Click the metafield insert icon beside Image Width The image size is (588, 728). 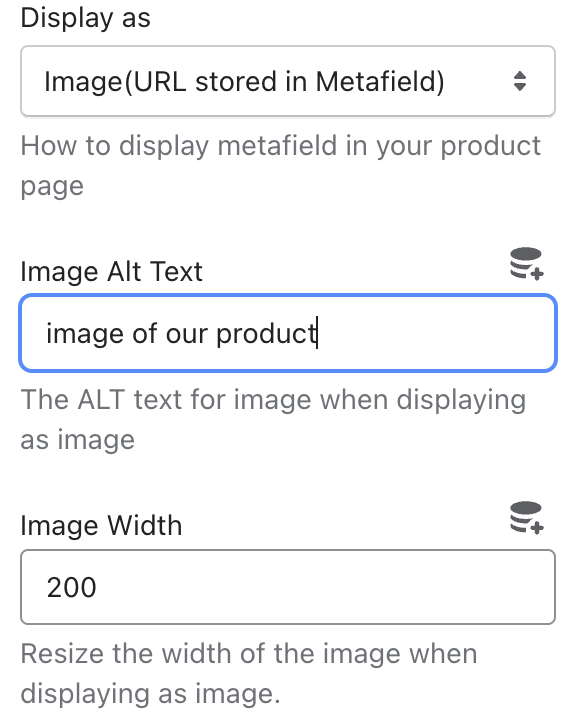pos(526,518)
